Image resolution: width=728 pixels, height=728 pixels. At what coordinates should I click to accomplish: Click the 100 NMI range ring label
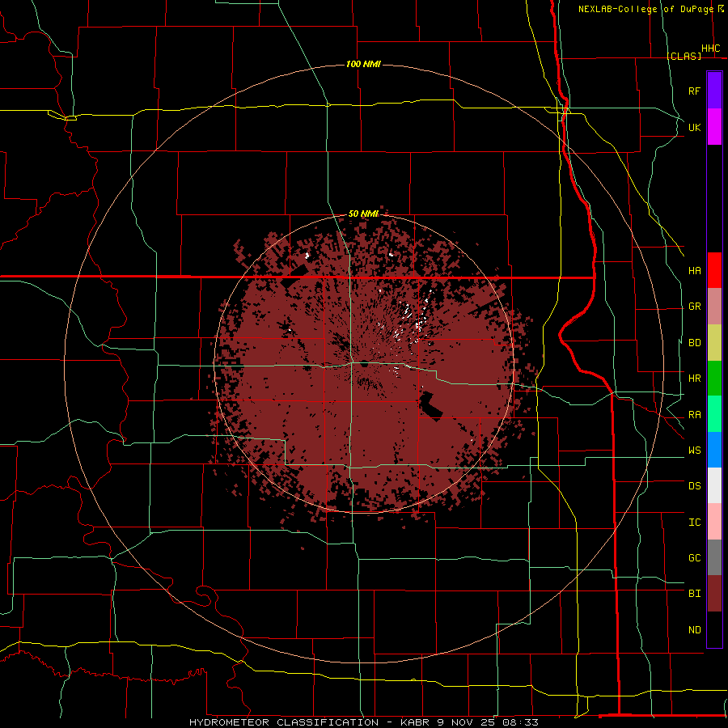pos(363,64)
